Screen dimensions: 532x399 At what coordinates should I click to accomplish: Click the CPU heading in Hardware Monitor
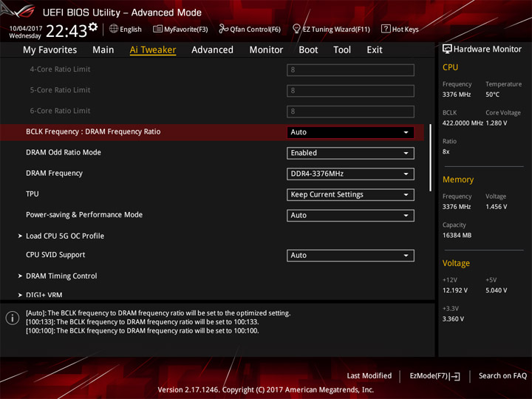pos(450,67)
